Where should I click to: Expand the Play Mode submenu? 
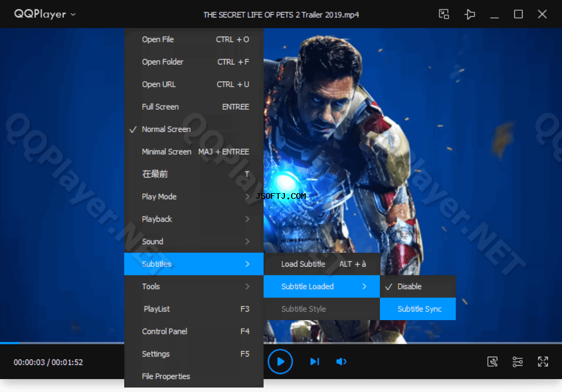194,197
